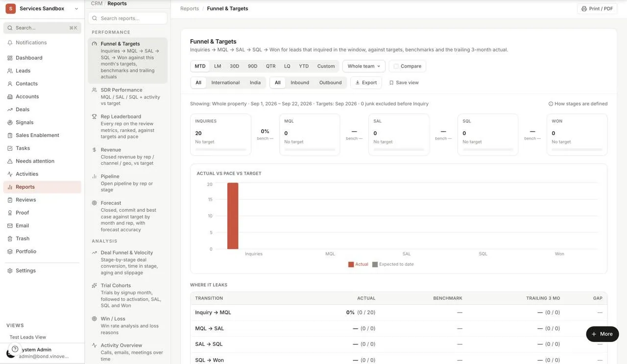This screenshot has width=627, height=364.
Task: Click the Leads sidebar icon
Action: click(x=10, y=71)
